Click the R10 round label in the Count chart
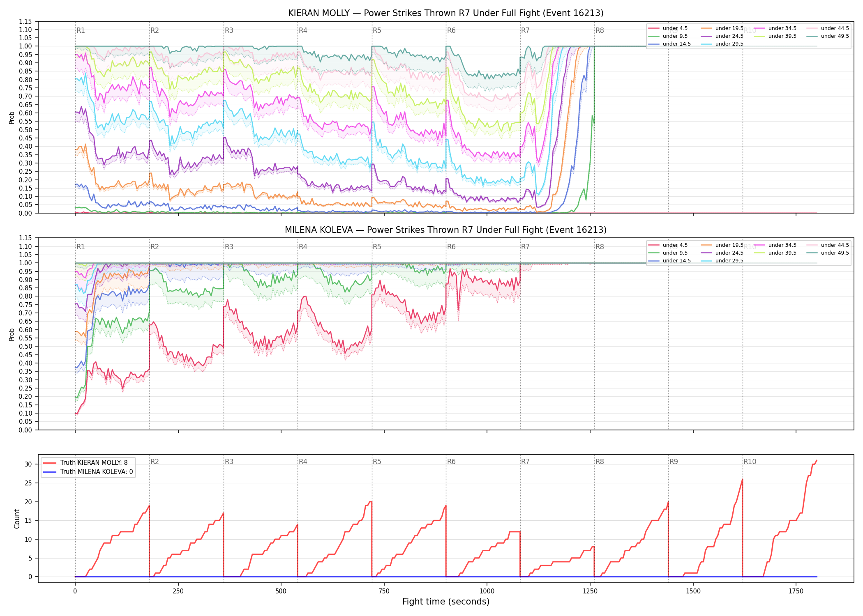The image size is (863, 616). point(750,462)
